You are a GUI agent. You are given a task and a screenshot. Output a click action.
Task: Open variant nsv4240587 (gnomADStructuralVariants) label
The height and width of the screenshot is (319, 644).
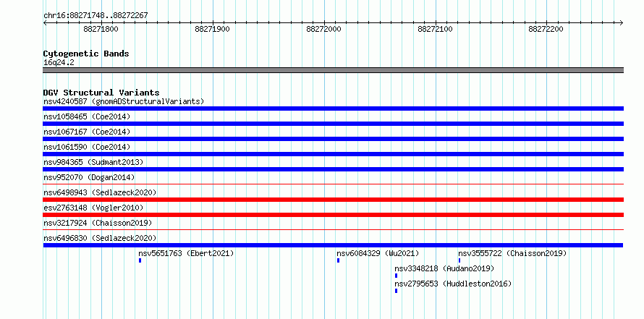point(124,101)
